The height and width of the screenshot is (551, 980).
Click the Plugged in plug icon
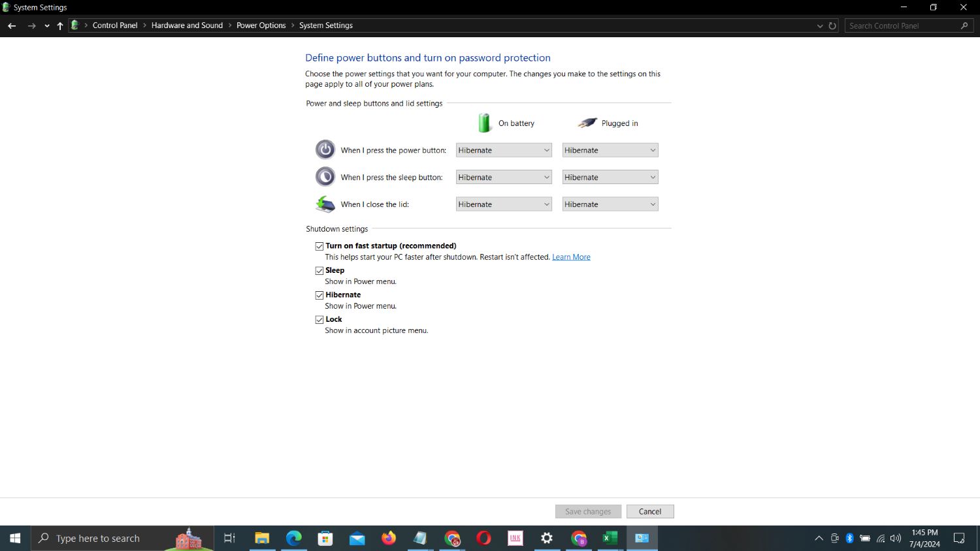click(587, 123)
